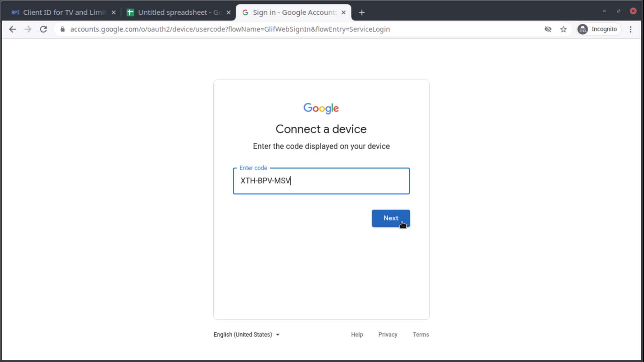Click the third-party cookies blocked eye icon

548,29
